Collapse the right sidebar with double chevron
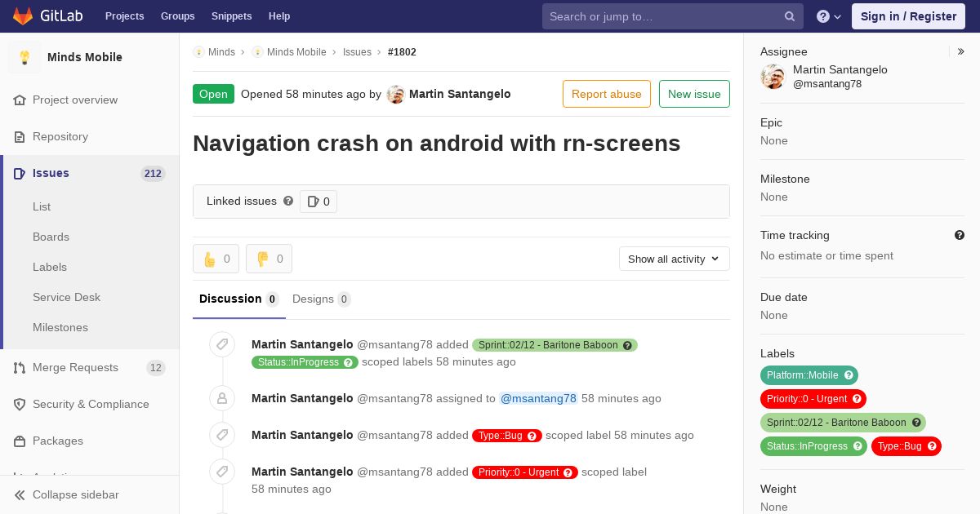 click(961, 51)
